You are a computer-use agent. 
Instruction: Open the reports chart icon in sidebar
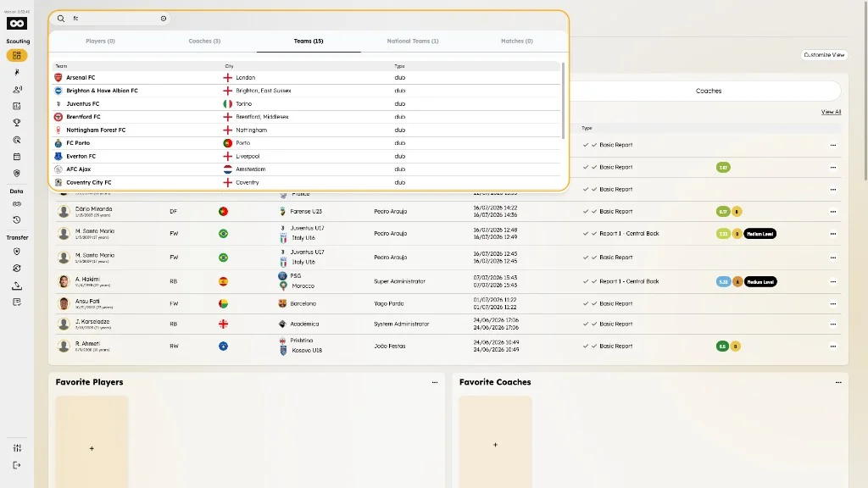[17, 106]
